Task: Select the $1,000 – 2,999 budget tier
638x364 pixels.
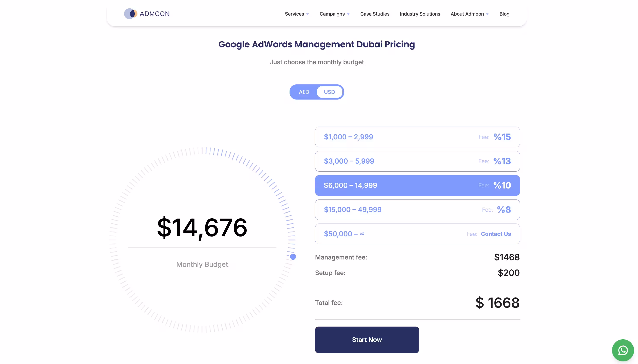Action: 417,137
